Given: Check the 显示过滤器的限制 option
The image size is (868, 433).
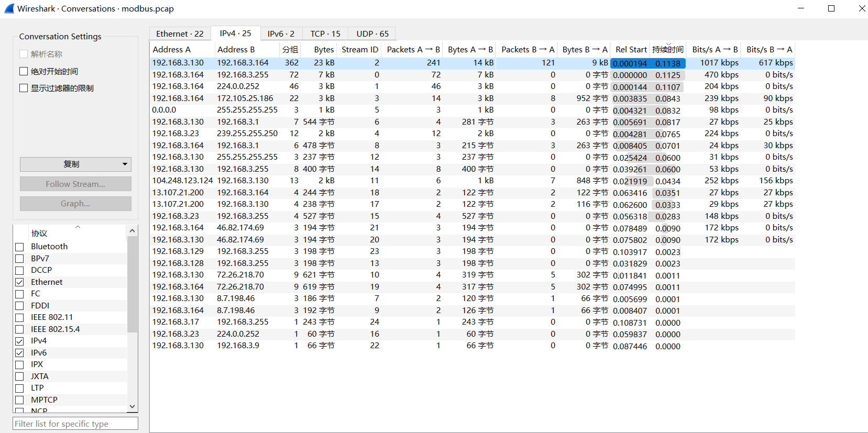Looking at the screenshot, I should (24, 88).
